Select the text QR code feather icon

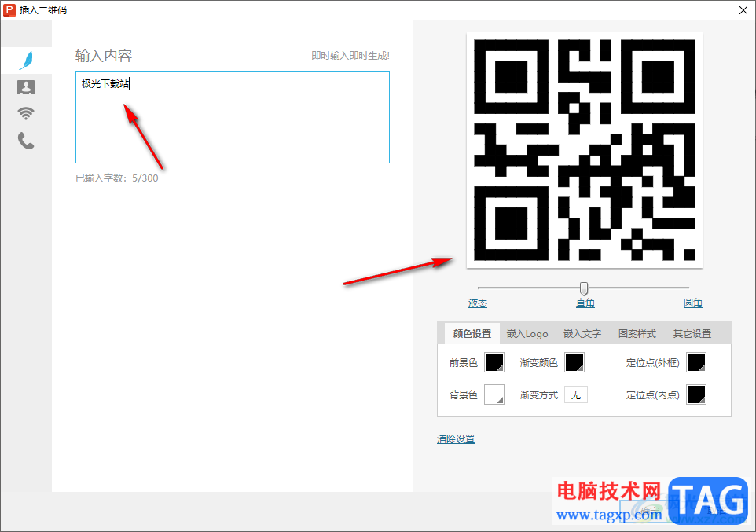click(26, 61)
